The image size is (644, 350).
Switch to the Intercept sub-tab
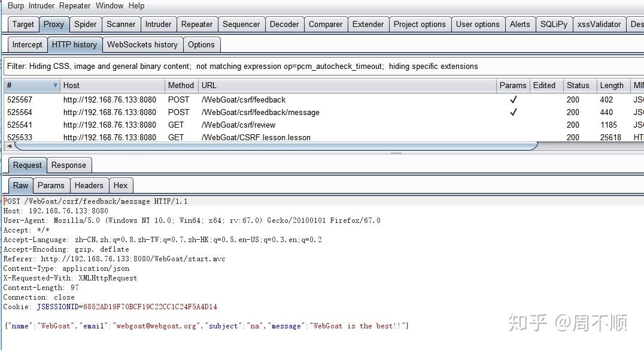(x=28, y=44)
